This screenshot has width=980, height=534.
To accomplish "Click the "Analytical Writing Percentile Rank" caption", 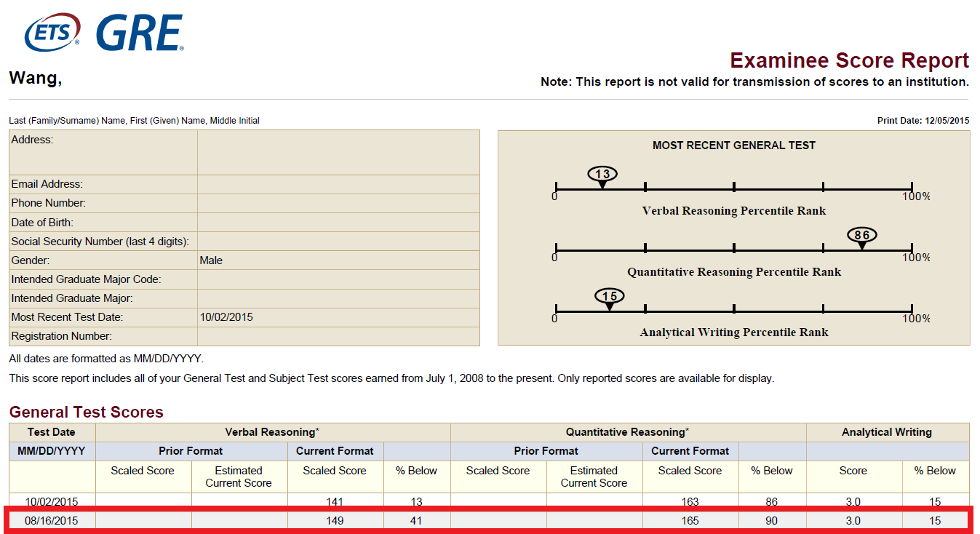I will (734, 332).
